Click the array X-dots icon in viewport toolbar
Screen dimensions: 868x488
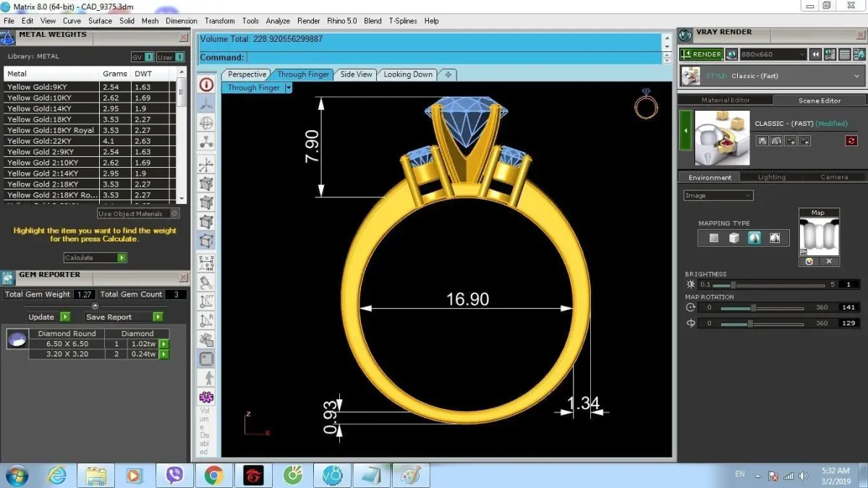point(206,262)
